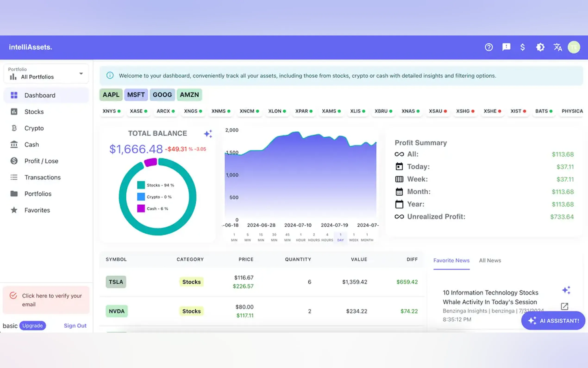Click the user avatar in top bar

574,47
